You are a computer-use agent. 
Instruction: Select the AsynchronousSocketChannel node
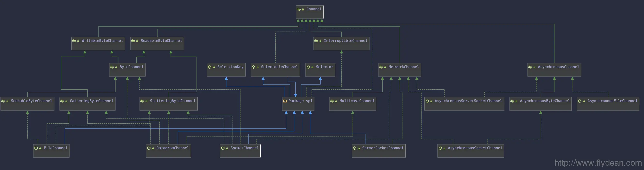pos(471,151)
